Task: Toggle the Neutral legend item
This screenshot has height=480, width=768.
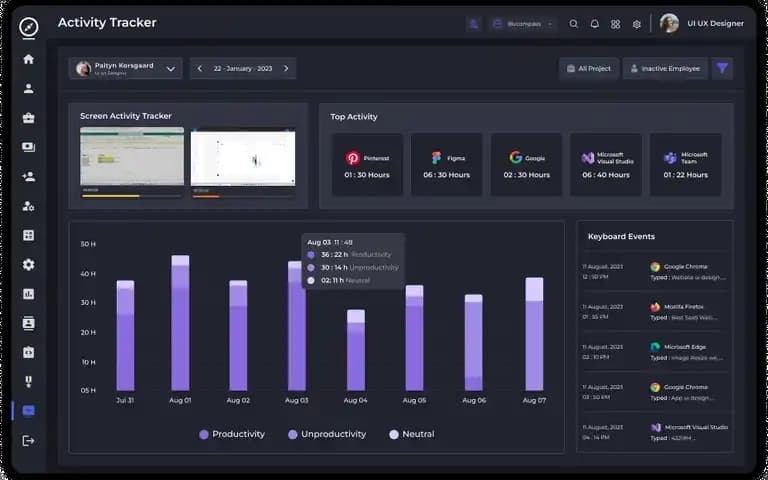Action: pos(412,434)
